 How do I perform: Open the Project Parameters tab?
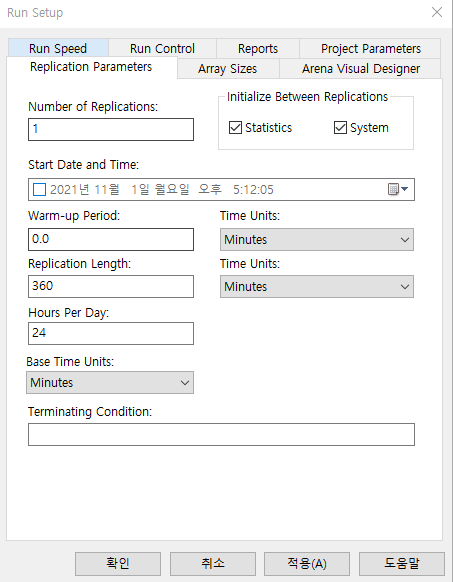[x=371, y=48]
